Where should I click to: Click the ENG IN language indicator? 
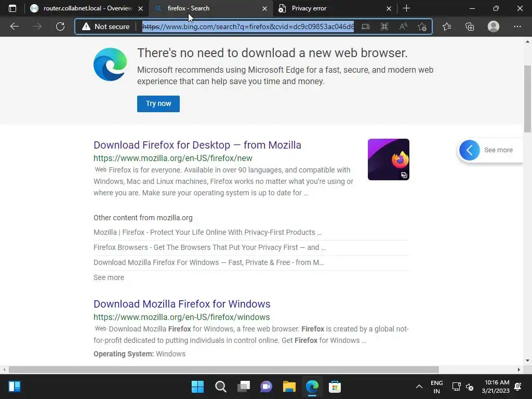coord(436,387)
